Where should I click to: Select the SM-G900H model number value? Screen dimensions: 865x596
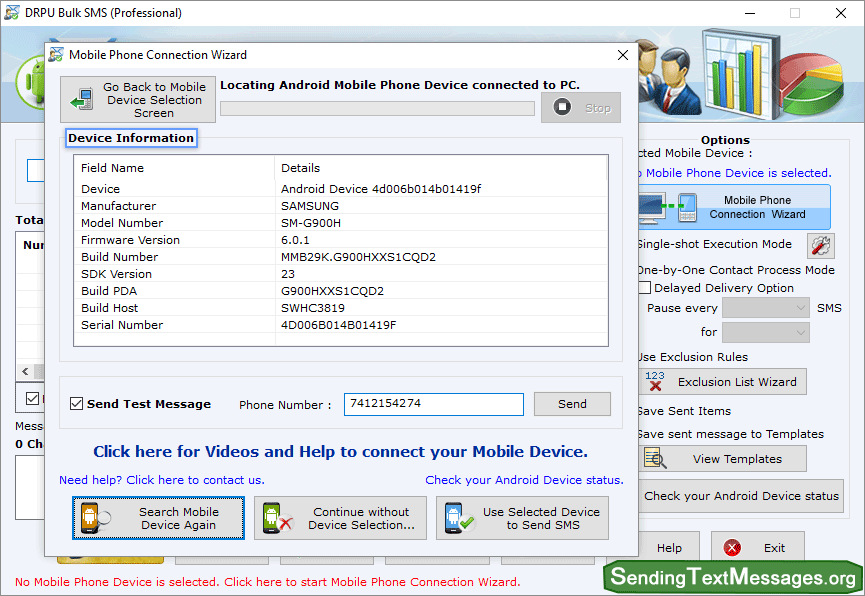tap(311, 223)
